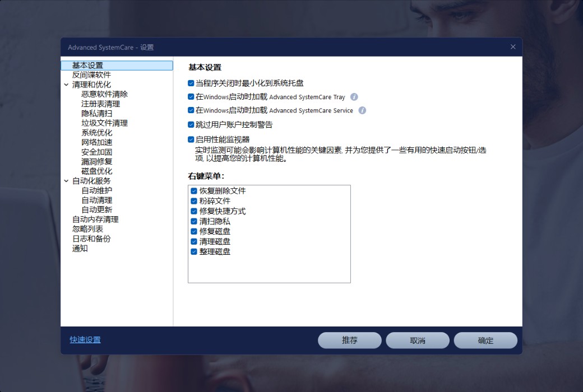583x392 pixels.
Task: Go to 垃圾文件清理 settings
Action: [104, 123]
